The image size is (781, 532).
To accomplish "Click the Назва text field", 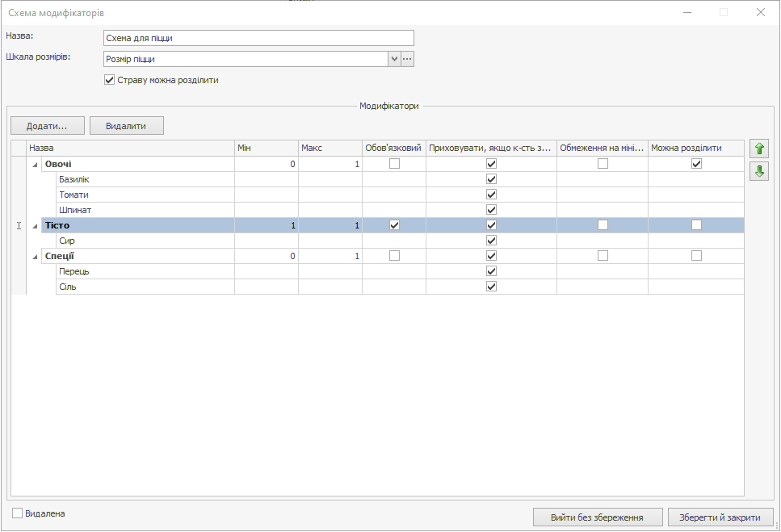I will [x=258, y=38].
